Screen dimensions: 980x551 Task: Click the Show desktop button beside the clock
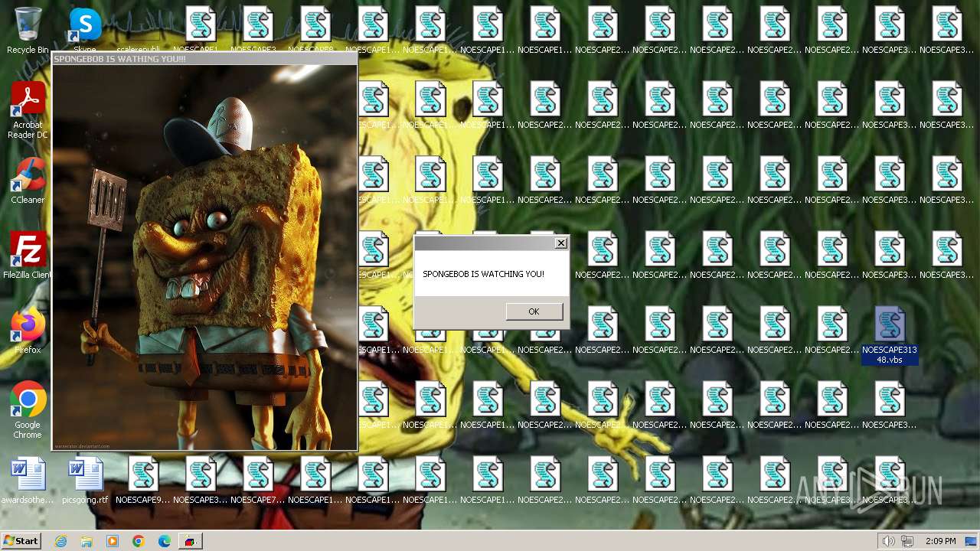click(x=971, y=541)
